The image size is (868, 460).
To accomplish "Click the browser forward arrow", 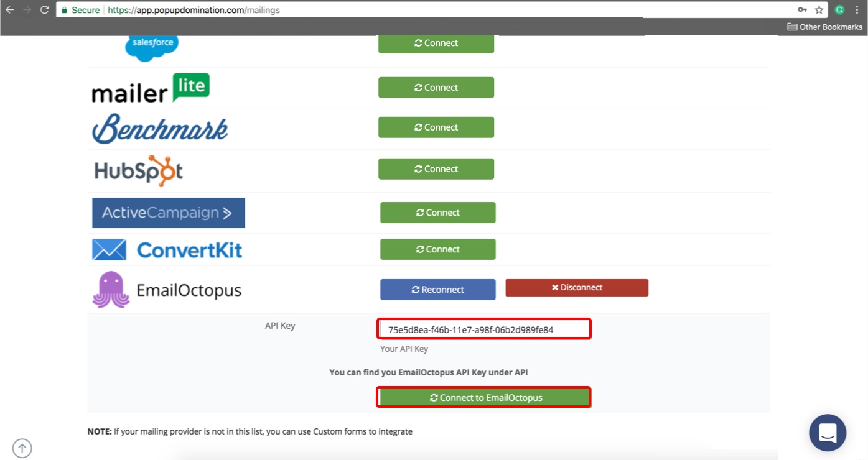I will pos(27,10).
